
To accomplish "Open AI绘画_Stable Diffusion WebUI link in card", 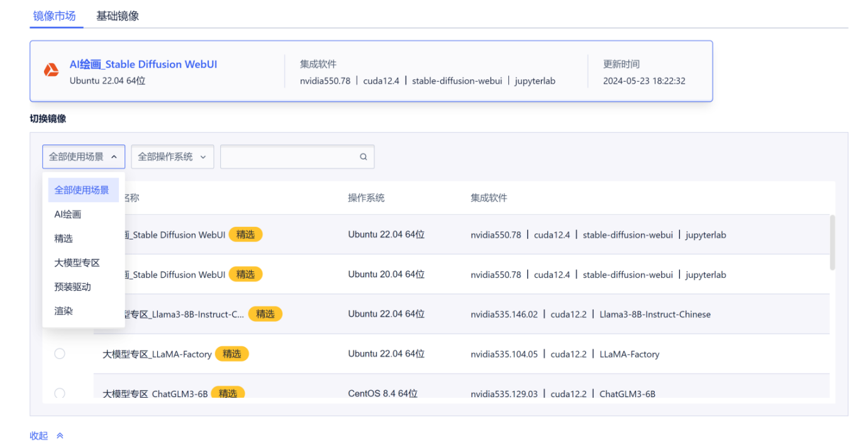I will pyautogui.click(x=143, y=64).
